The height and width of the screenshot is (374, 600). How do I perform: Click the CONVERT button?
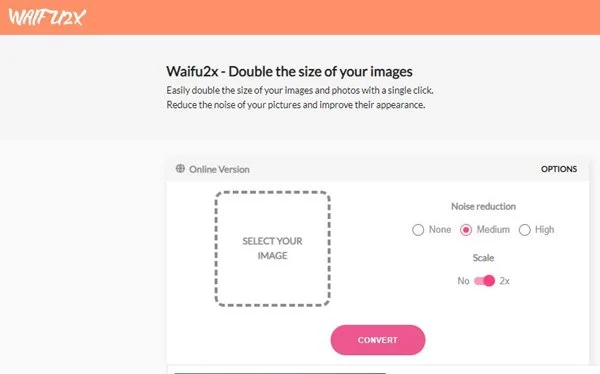(x=378, y=340)
